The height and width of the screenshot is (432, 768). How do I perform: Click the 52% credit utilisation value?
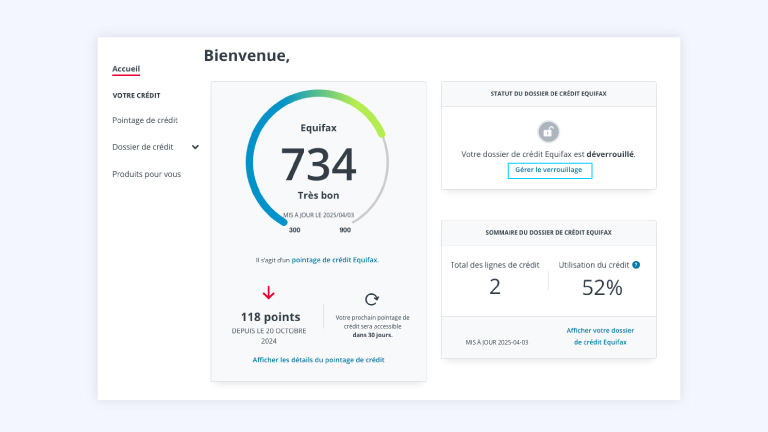click(x=602, y=288)
